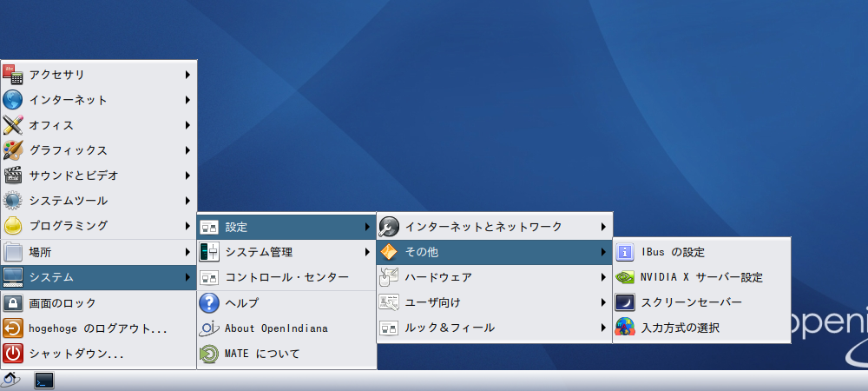Expand the ルック＆フィール submenu arrow
The width and height of the screenshot is (868, 391).
tap(603, 328)
